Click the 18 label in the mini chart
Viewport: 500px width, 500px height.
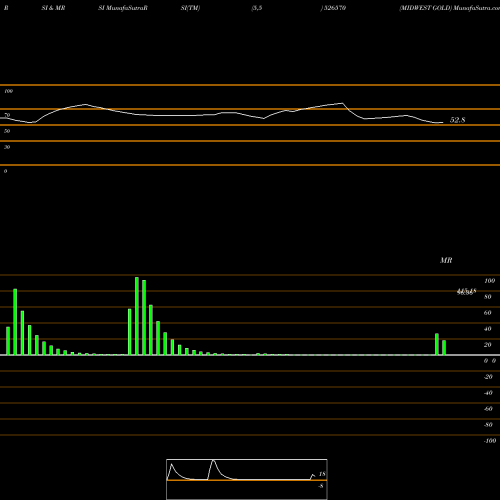coord(322,474)
